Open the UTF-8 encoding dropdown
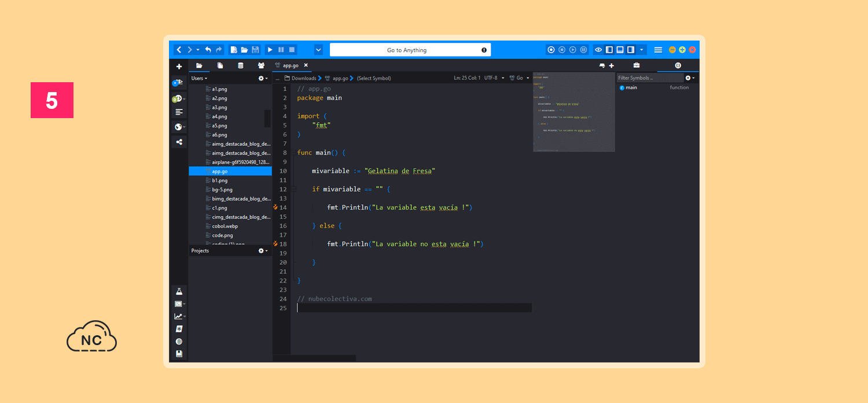This screenshot has height=403, width=868. tap(494, 78)
